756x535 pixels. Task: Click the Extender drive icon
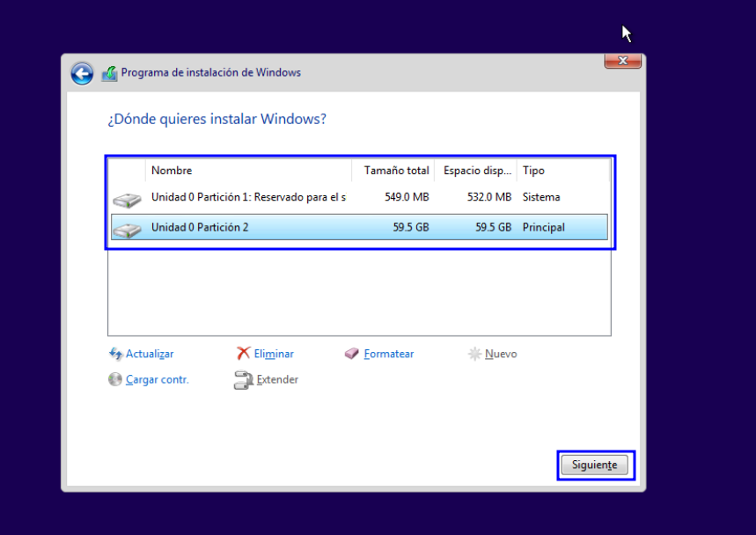(x=244, y=380)
